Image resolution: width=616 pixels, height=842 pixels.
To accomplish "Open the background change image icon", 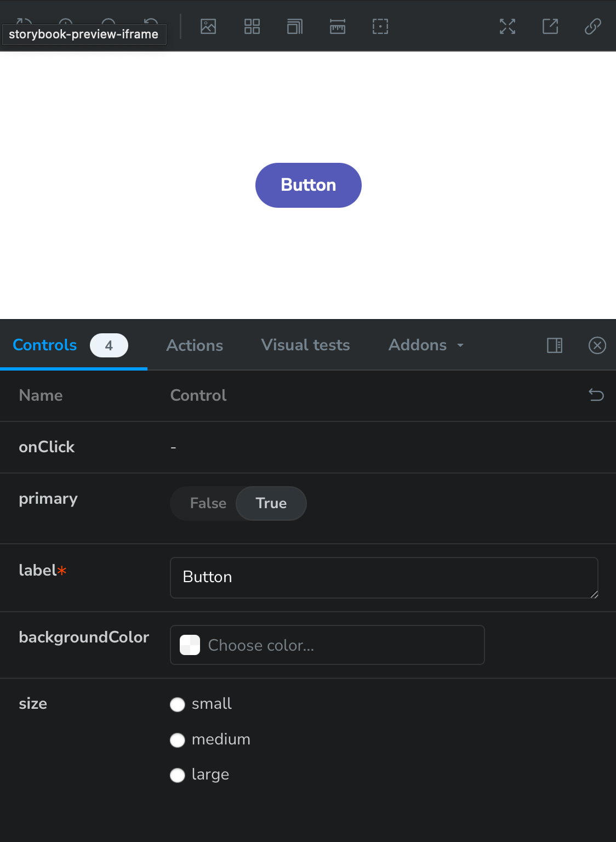I will pyautogui.click(x=208, y=26).
